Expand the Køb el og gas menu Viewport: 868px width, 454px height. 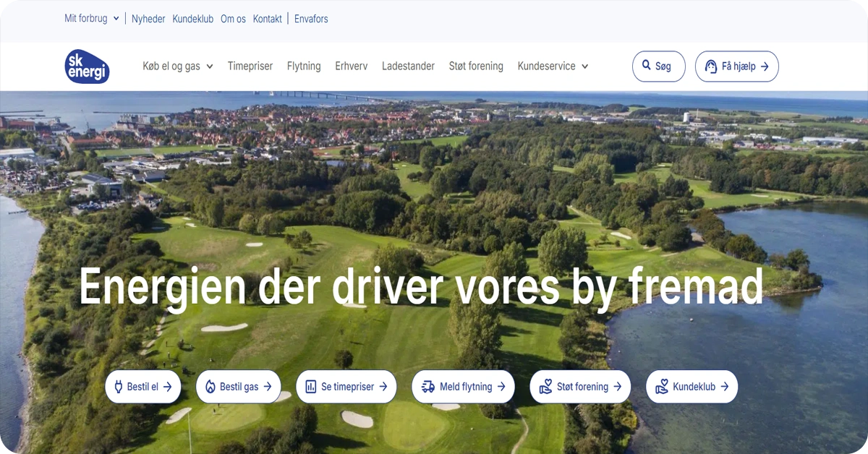pos(178,67)
